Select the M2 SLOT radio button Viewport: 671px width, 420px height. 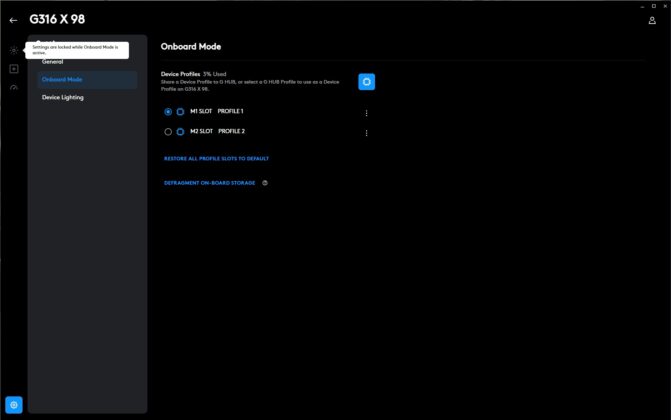[168, 132]
